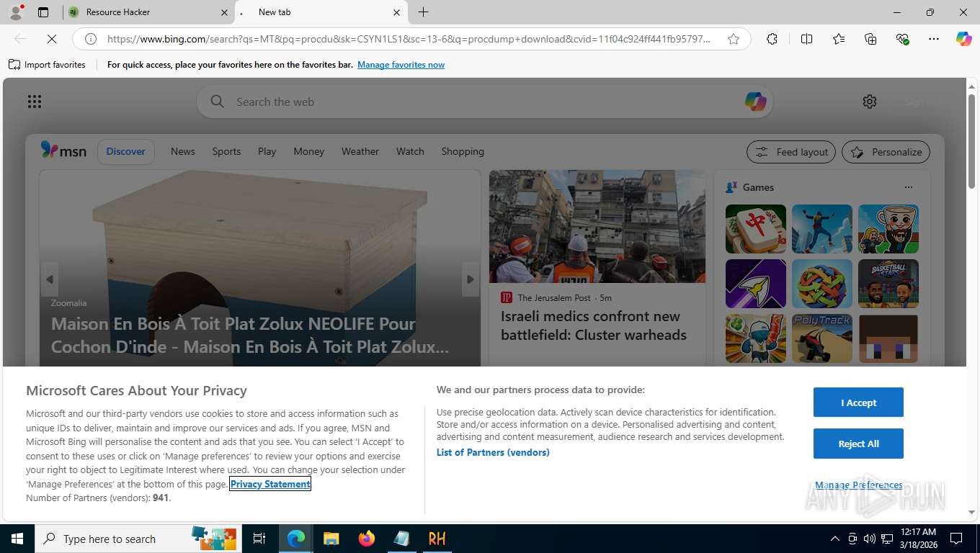Launch Firefox from taskbar
Screen dimensions: 980x553
367,539
